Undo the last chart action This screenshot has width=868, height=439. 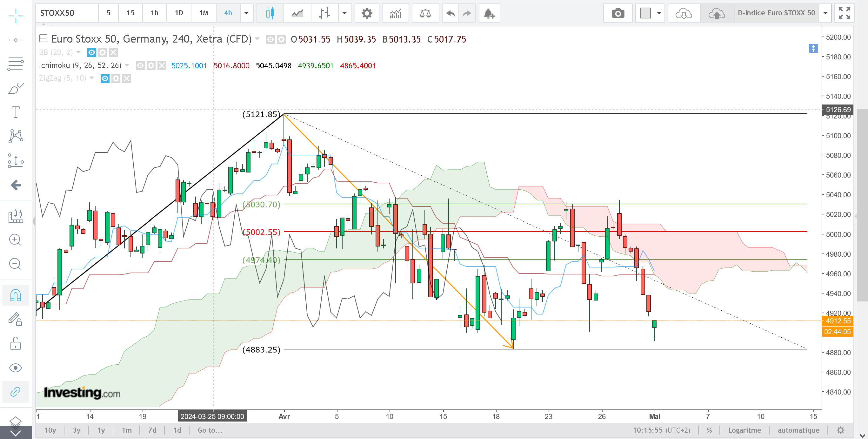coord(451,13)
